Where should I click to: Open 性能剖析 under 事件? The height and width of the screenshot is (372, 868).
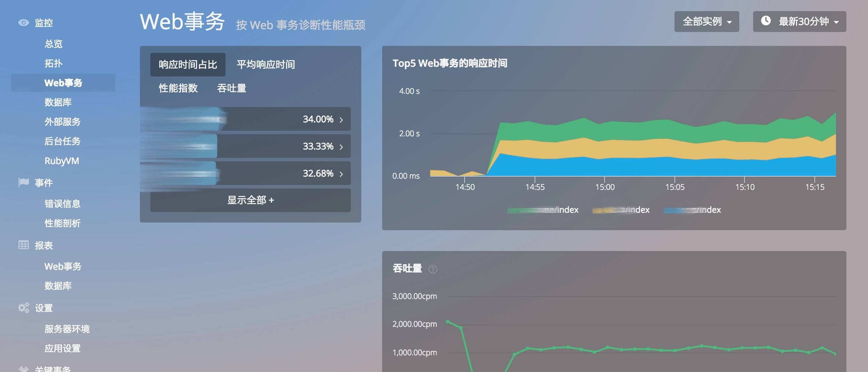pyautogui.click(x=63, y=223)
